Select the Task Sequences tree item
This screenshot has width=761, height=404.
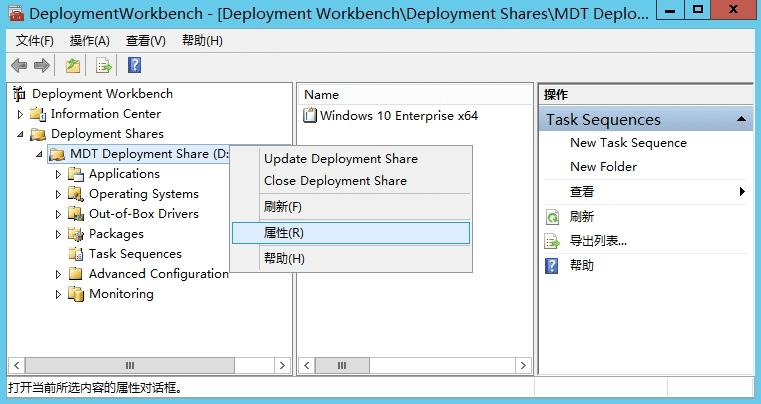[x=135, y=254]
